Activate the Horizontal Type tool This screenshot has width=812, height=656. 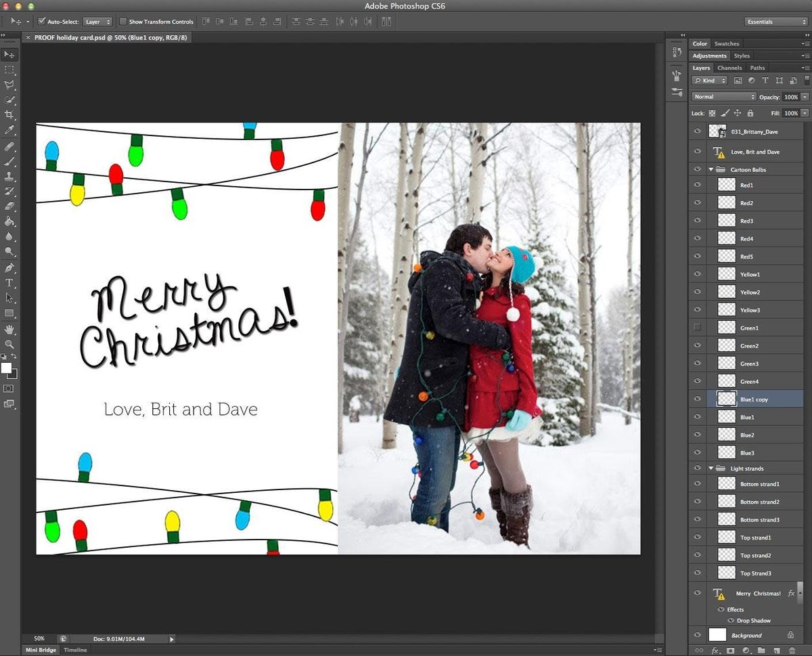coord(9,282)
